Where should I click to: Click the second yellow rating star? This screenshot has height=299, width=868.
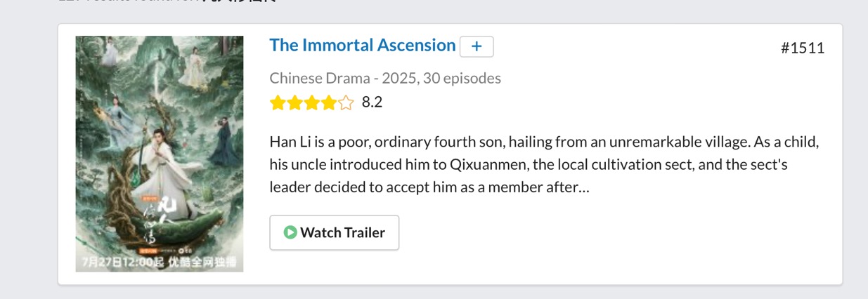coord(294,103)
